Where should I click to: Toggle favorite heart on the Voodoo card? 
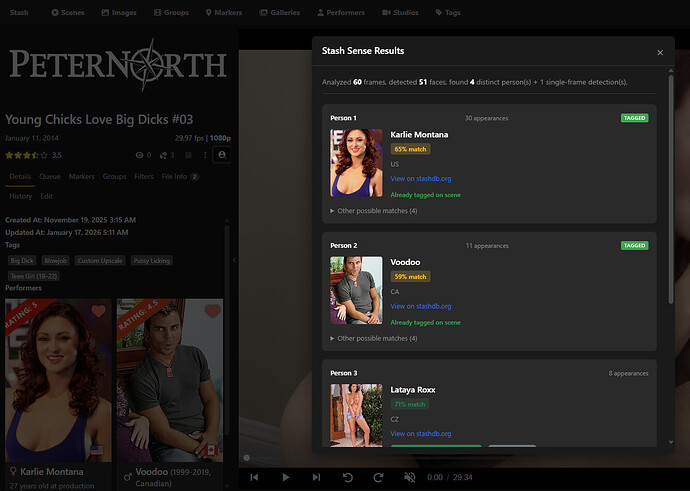click(x=211, y=311)
